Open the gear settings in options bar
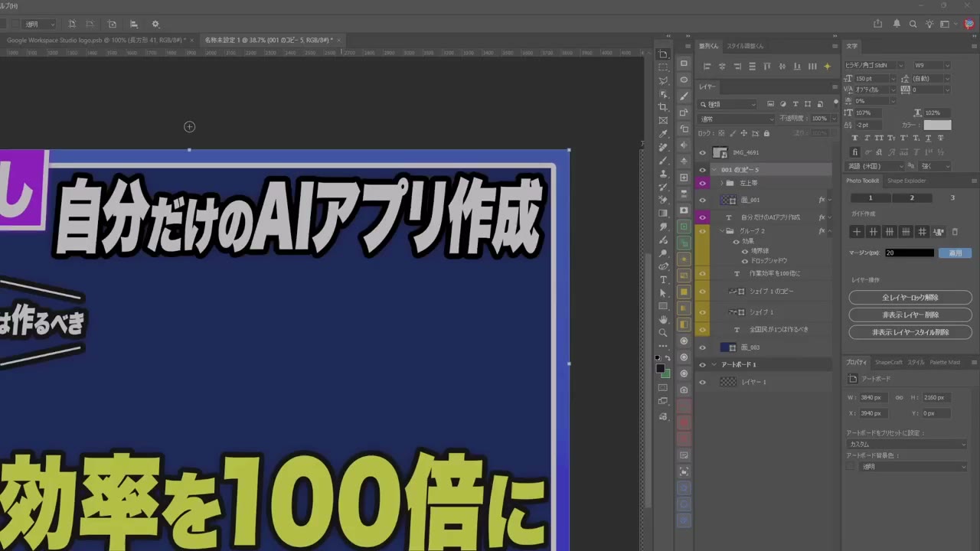 pos(155,24)
